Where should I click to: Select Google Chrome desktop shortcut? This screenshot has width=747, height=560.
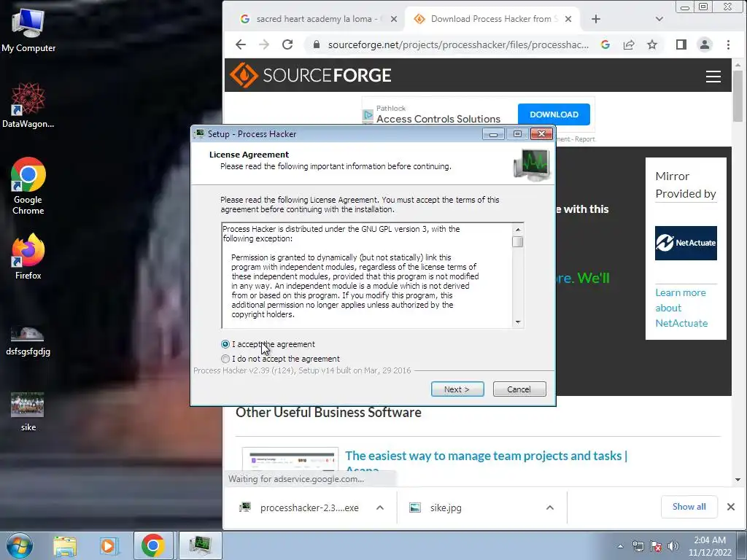click(28, 186)
